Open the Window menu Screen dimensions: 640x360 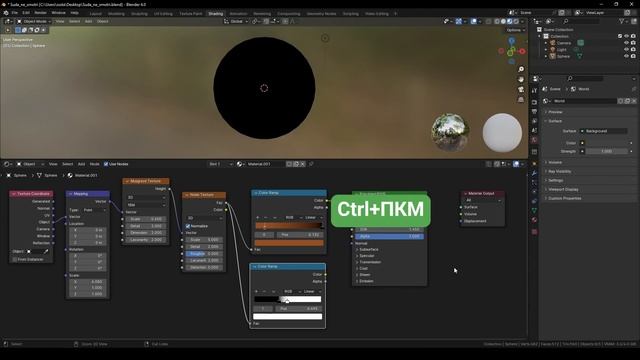pyautogui.click(x=58, y=13)
